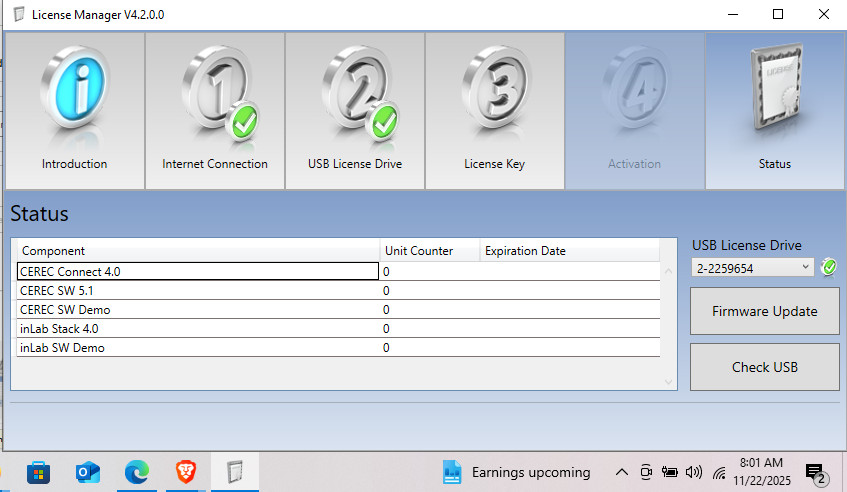The image size is (847, 492).
Task: Click the list scroll up arrow
Action: tap(668, 271)
